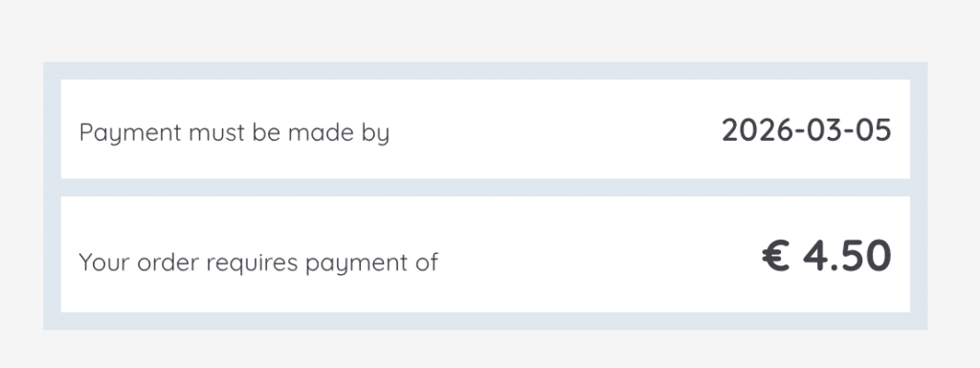Select the 2026-03-05 payment deadline date
Screen dimensions: 980x368
point(806,130)
